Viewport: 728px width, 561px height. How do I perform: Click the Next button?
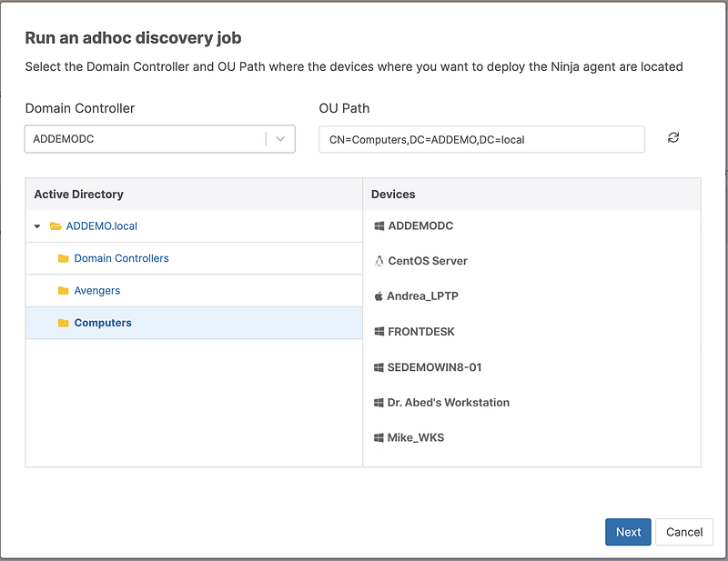click(628, 532)
